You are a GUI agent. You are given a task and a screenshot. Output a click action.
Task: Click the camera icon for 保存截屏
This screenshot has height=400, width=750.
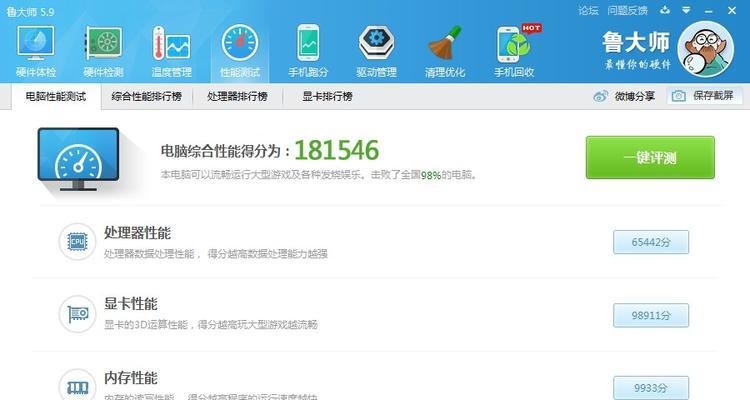(x=678, y=96)
